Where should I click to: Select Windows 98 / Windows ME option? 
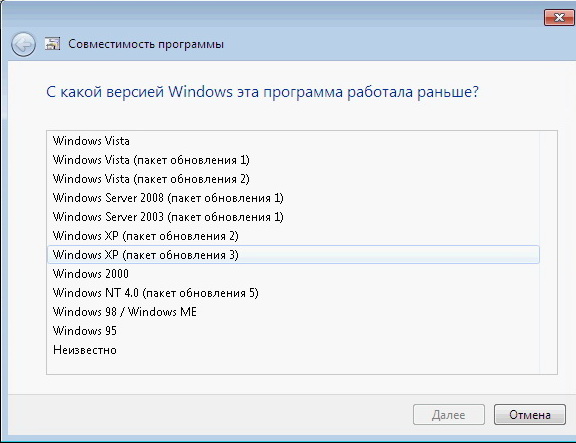pyautogui.click(x=294, y=312)
